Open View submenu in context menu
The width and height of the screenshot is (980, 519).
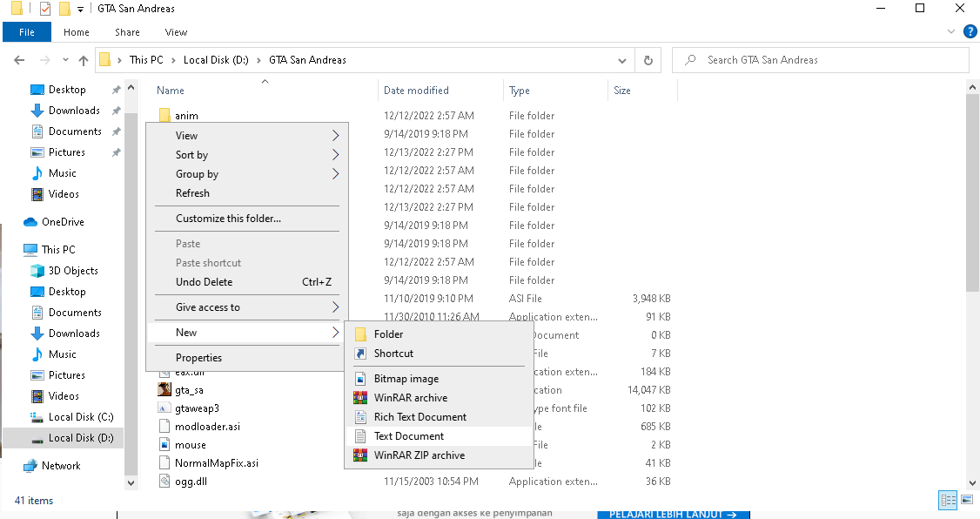pyautogui.click(x=247, y=136)
